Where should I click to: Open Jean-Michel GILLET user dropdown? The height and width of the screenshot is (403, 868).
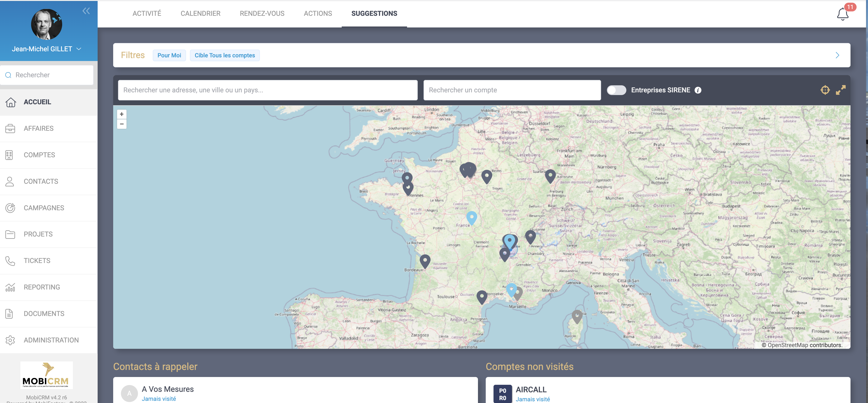pyautogui.click(x=47, y=49)
